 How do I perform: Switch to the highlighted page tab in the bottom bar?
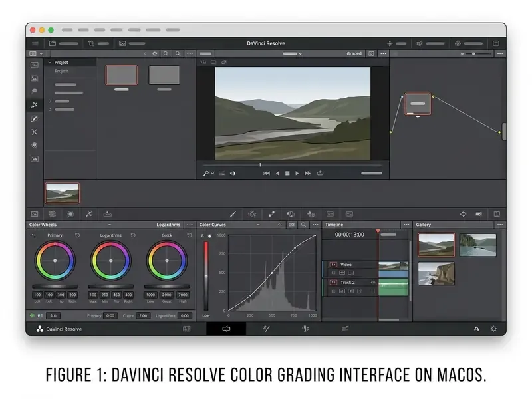[x=226, y=329]
